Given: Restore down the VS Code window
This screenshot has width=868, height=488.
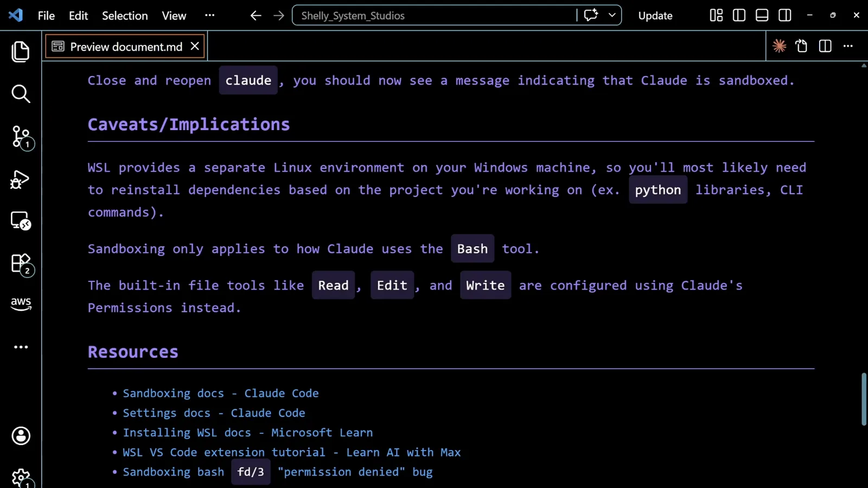Looking at the screenshot, I should 833,15.
